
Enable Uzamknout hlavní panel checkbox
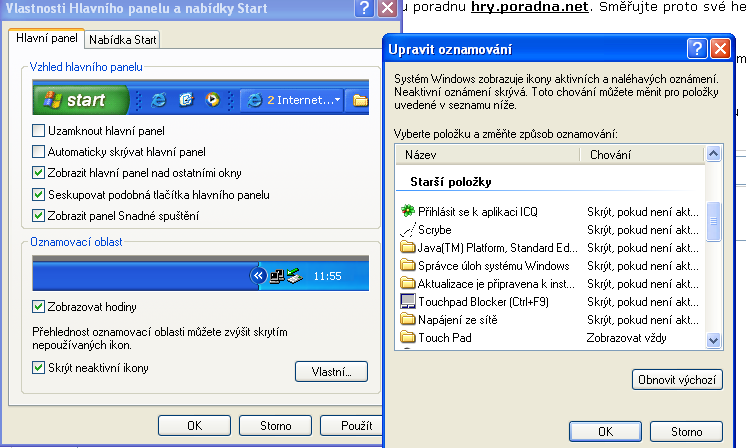click(39, 130)
